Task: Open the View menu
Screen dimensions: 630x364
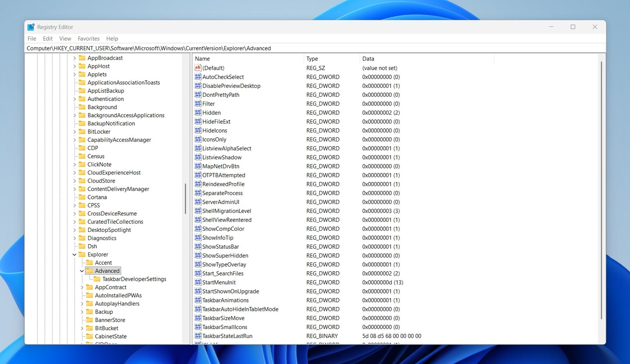Action: (65, 38)
